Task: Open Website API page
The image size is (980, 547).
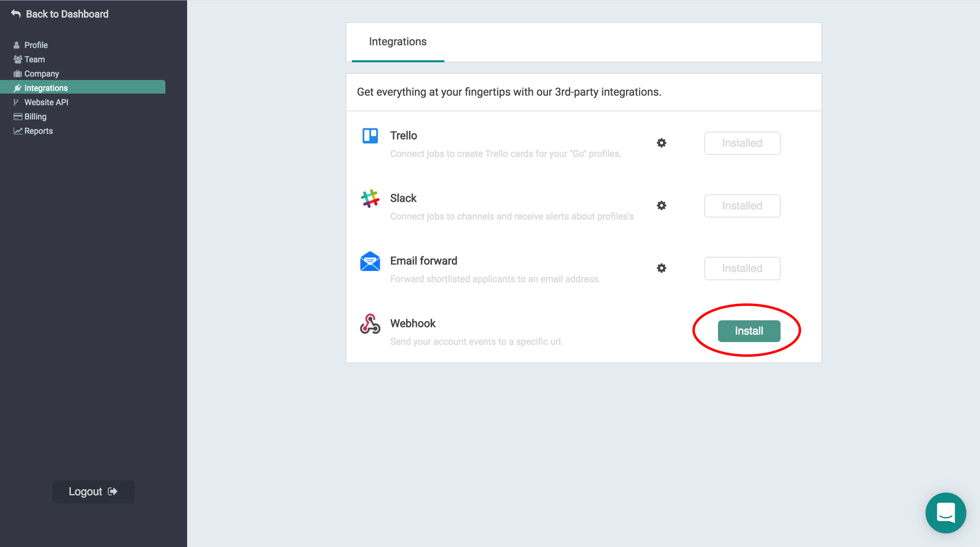Action: click(x=46, y=102)
